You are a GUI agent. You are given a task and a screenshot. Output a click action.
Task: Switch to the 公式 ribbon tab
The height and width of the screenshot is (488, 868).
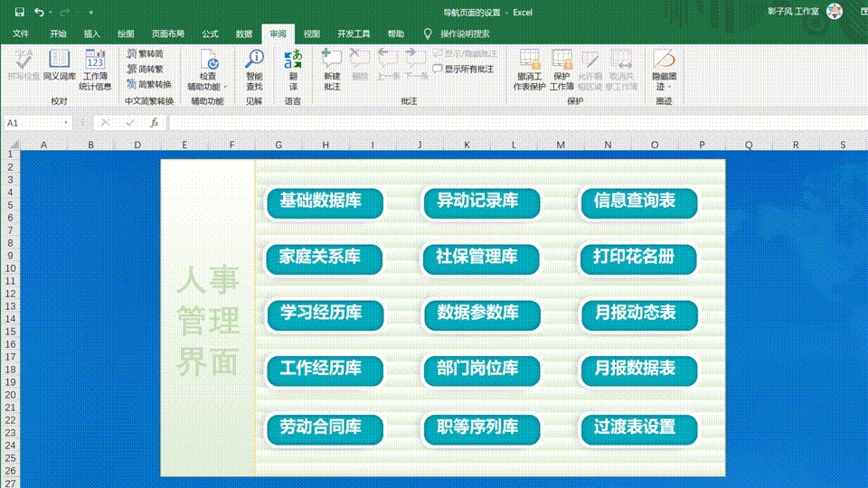point(210,33)
